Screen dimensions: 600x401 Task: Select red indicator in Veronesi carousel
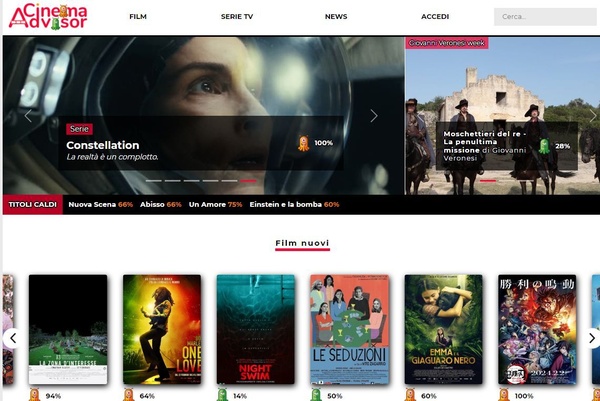[488, 181]
